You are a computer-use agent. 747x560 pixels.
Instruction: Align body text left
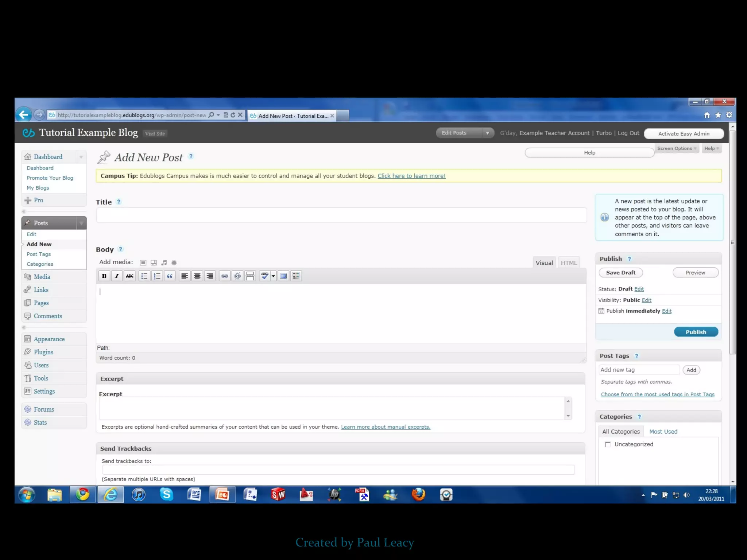(x=185, y=276)
